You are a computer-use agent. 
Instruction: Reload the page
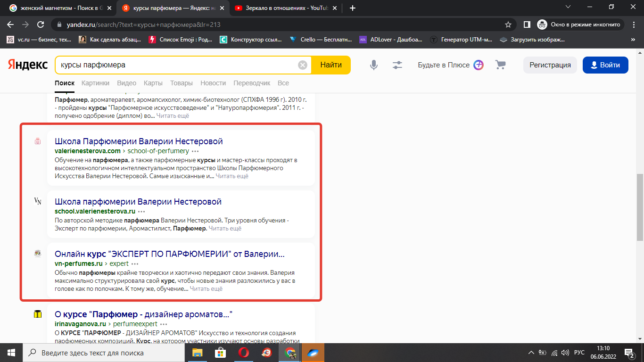click(x=41, y=25)
